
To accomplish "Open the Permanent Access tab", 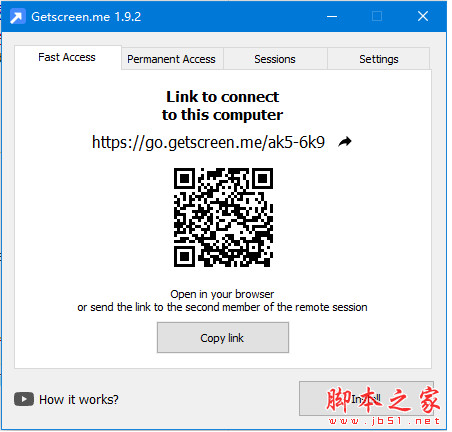I will [172, 59].
